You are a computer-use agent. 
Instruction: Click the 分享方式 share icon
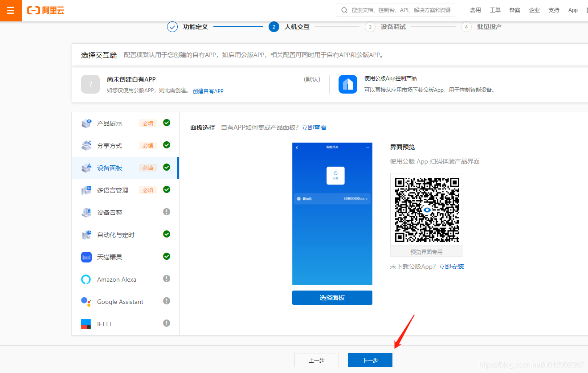(x=86, y=146)
